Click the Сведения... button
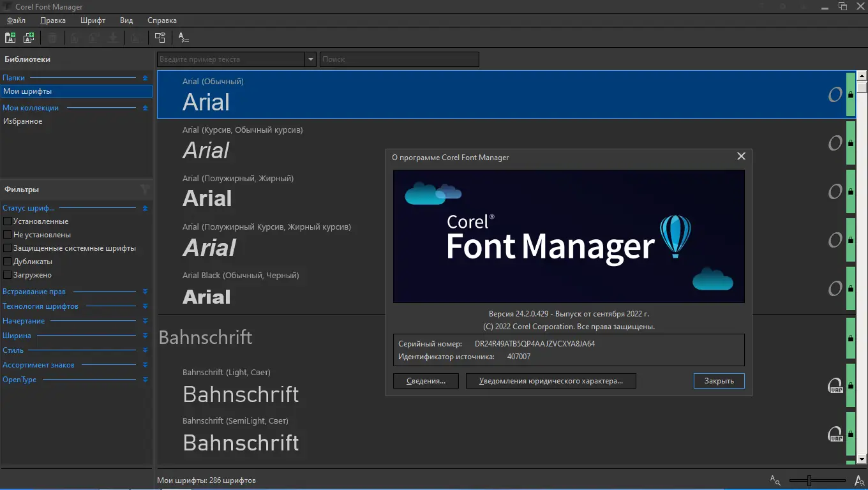Screen dimensions: 868x490 tap(426, 381)
